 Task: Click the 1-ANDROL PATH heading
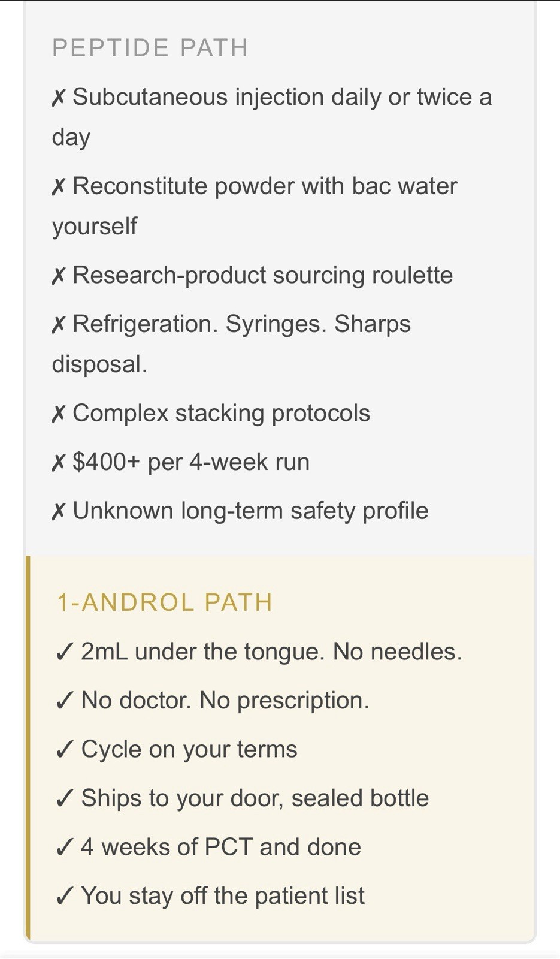click(x=164, y=602)
